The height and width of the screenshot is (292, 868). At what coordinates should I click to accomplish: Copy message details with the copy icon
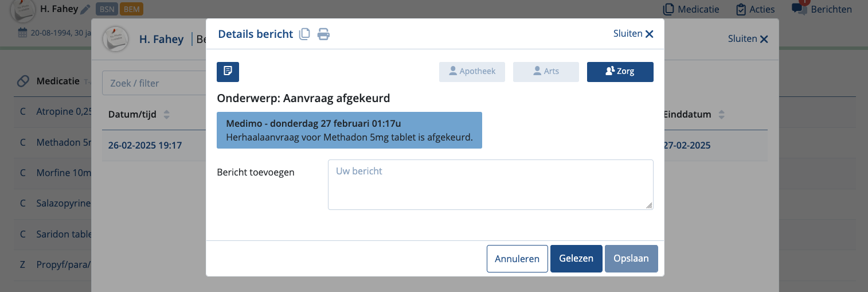(305, 34)
